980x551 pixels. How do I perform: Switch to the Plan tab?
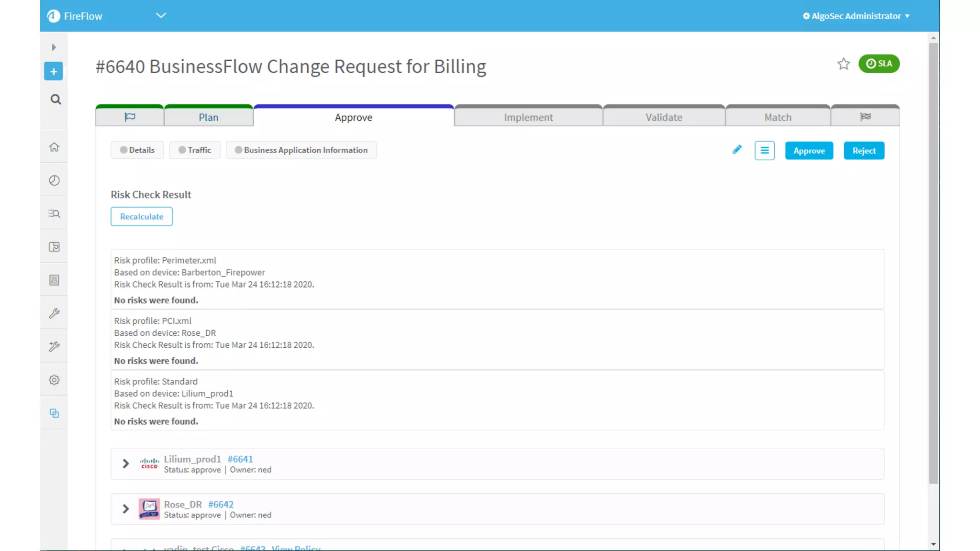pyautogui.click(x=208, y=117)
